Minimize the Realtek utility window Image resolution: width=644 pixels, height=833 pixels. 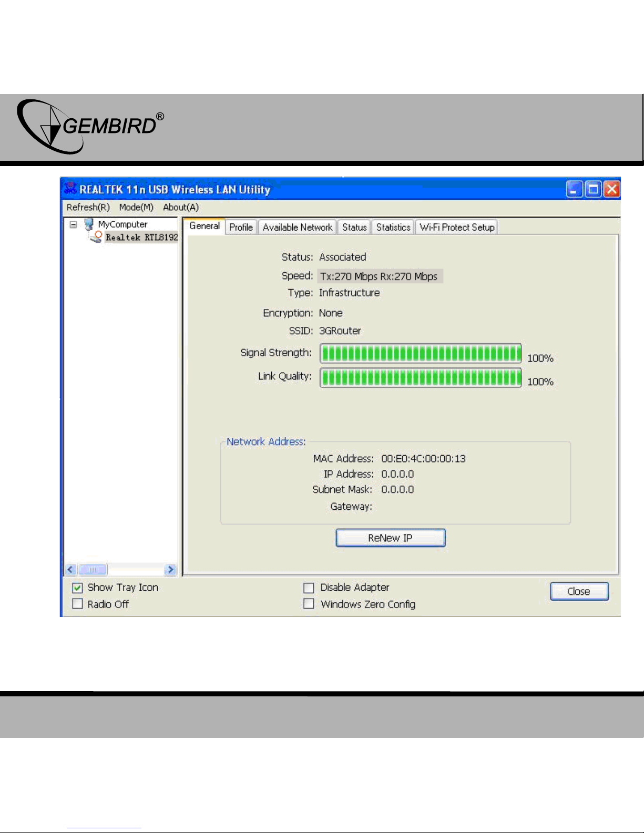(574, 189)
